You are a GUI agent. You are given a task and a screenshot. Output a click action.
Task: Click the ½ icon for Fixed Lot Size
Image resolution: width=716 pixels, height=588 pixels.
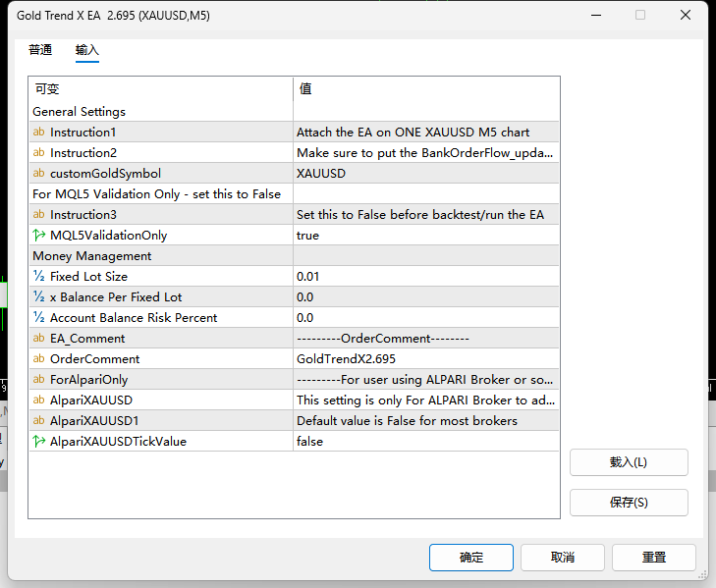tap(39, 276)
